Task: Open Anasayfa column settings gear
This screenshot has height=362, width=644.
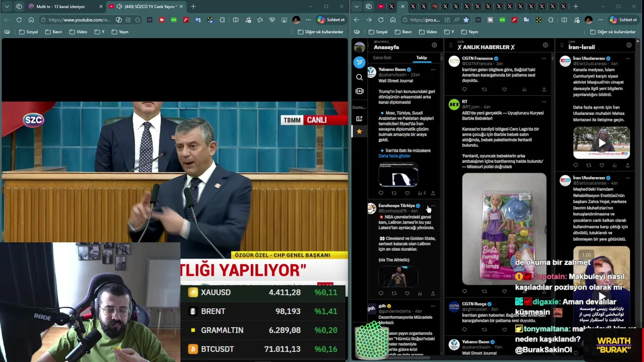Action: [x=434, y=45]
